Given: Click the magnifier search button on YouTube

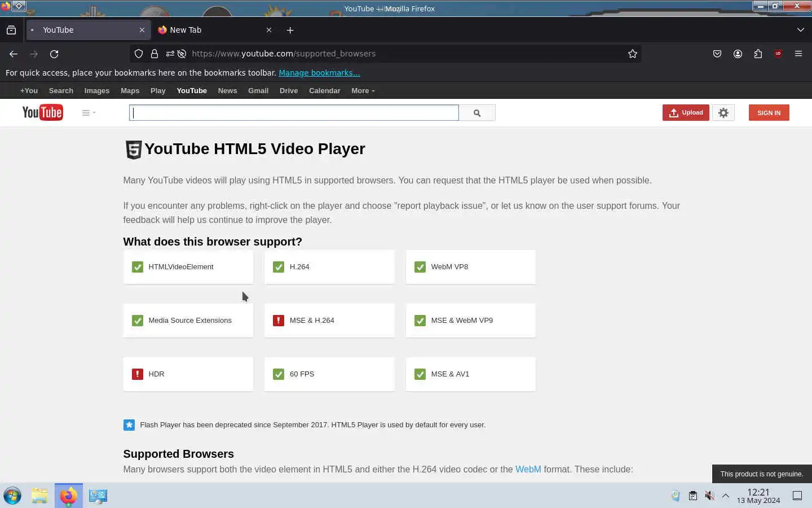Looking at the screenshot, I should pyautogui.click(x=477, y=113).
